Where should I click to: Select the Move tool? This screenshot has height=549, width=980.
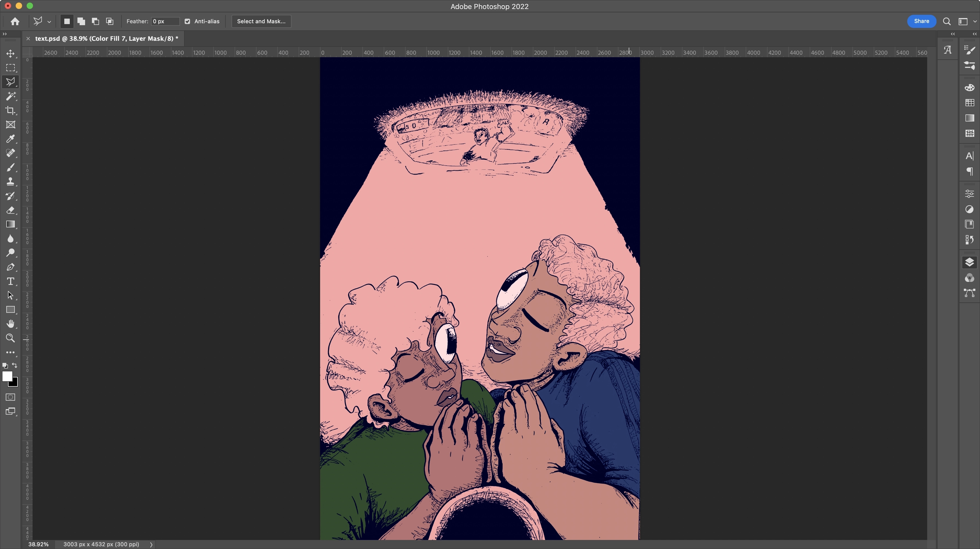11,54
